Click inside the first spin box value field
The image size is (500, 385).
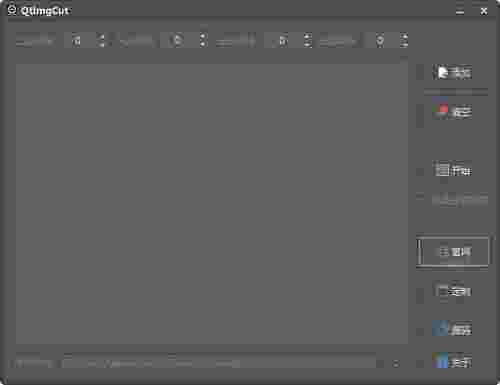click(x=80, y=40)
